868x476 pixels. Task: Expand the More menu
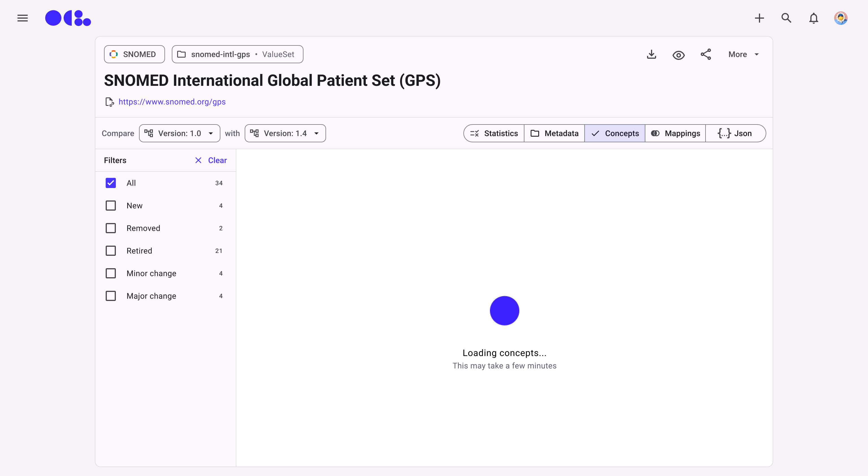tap(743, 54)
